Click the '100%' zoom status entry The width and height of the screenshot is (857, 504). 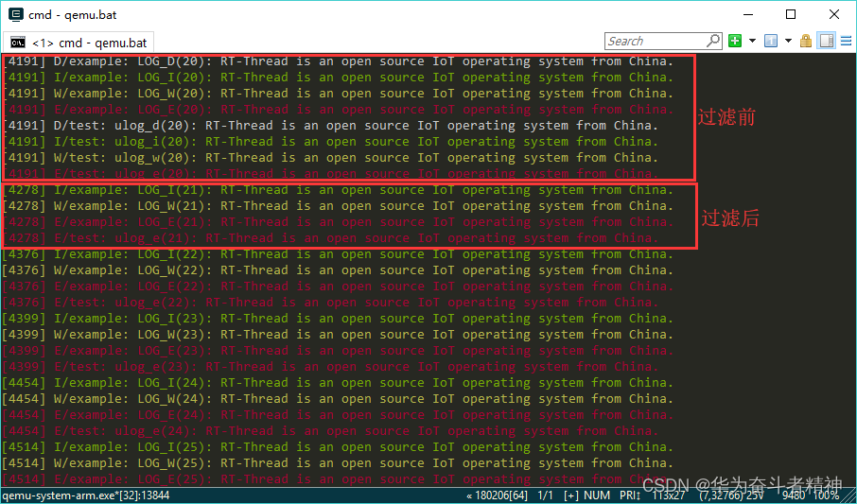[825, 495]
